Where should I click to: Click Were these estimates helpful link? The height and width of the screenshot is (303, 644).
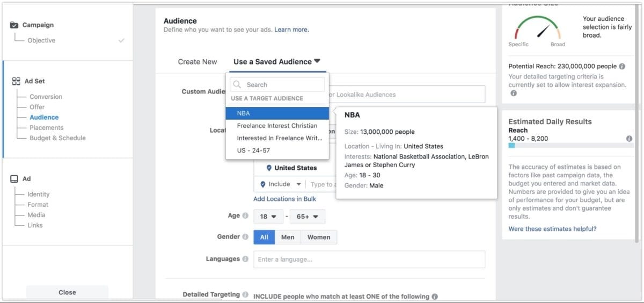click(x=552, y=229)
